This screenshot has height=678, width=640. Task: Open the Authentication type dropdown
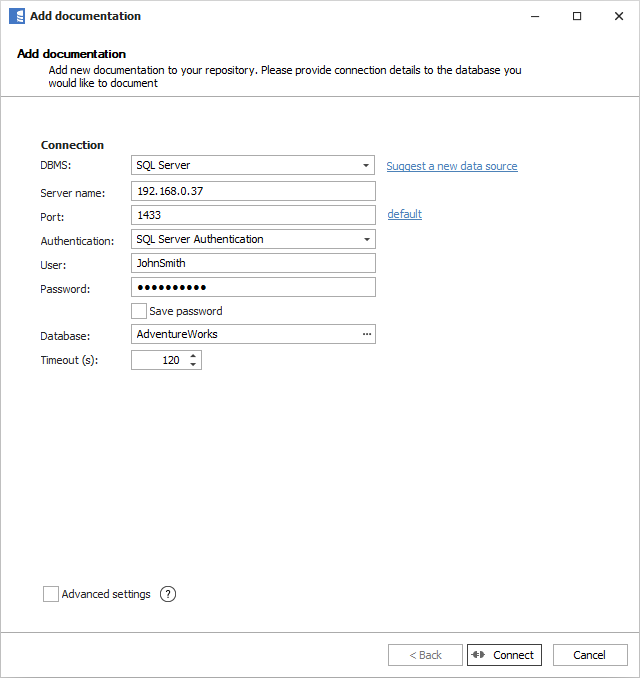367,240
